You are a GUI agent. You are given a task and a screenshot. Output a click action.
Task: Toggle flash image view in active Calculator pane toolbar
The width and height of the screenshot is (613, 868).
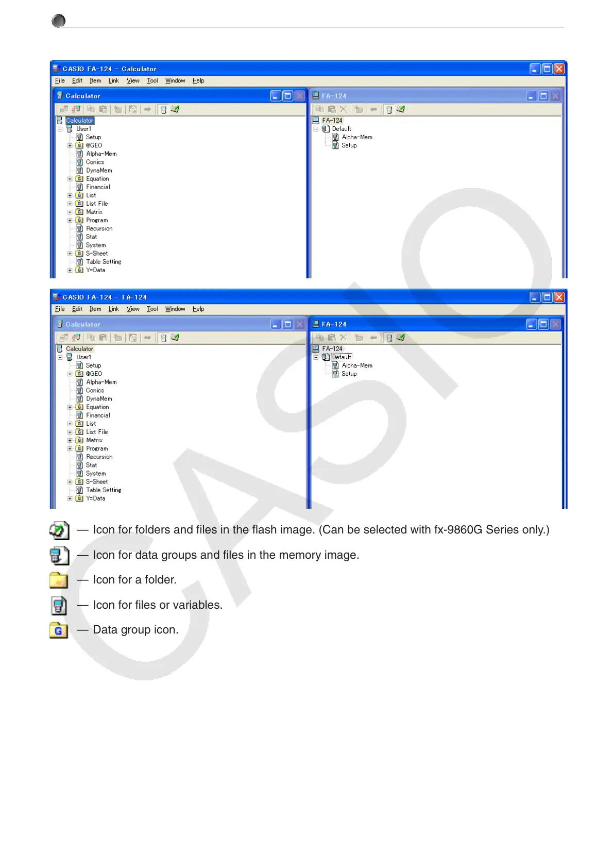(175, 109)
